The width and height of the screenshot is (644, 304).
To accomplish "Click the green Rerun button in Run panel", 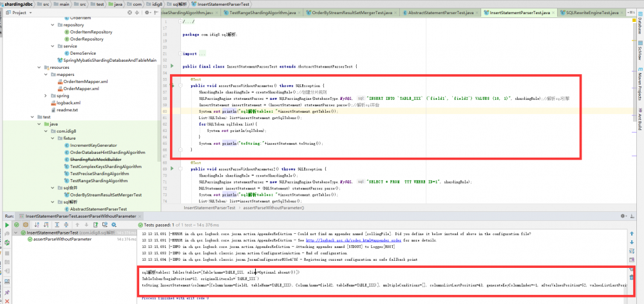I will click(x=6, y=225).
